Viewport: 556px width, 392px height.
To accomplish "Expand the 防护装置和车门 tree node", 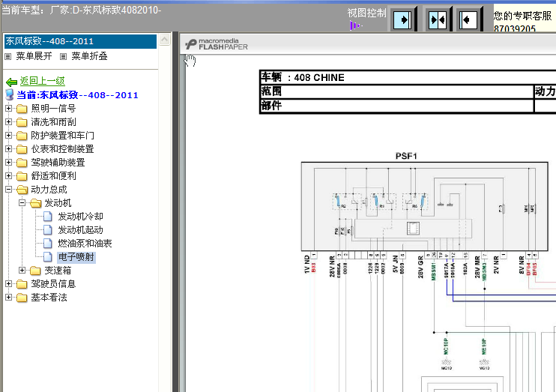I will (x=8, y=135).
